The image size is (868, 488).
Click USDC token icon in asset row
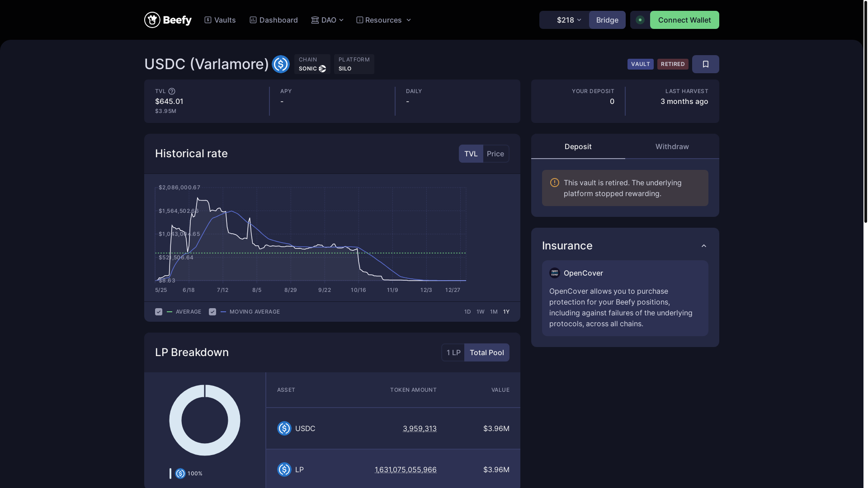[284, 428]
